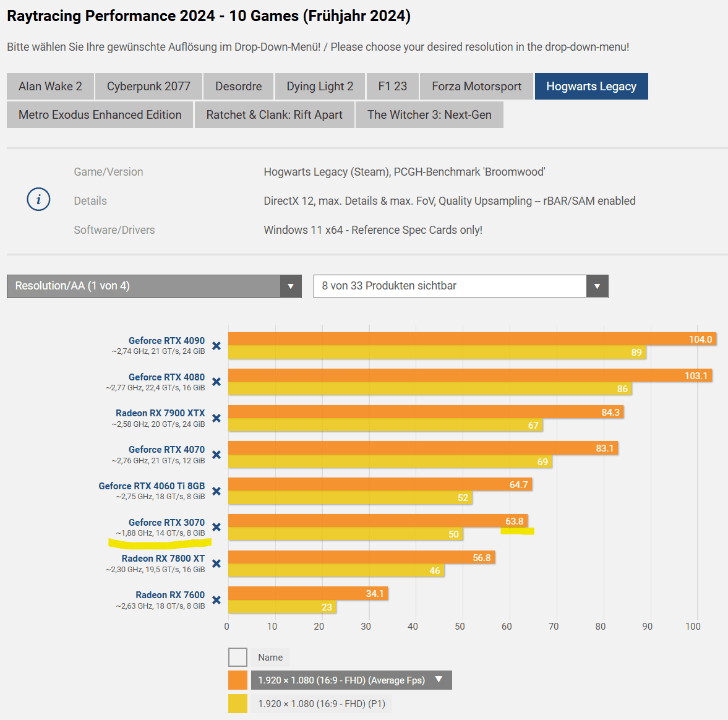Click the Radeon RX 7800 XT product name

[x=163, y=559]
